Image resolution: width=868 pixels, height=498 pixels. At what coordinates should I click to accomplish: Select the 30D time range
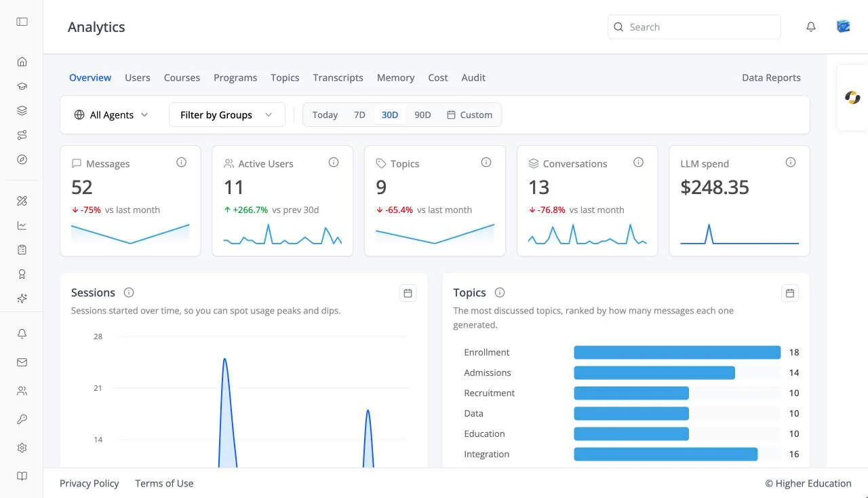[390, 115]
